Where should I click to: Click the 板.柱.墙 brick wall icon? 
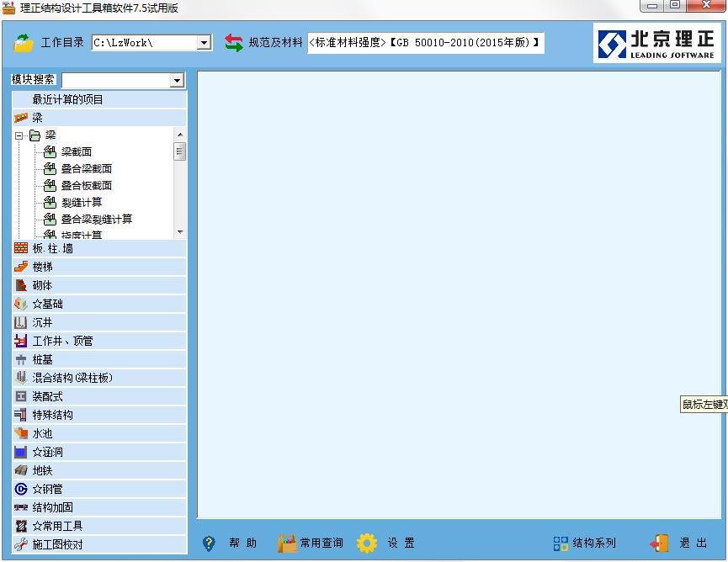(21, 248)
